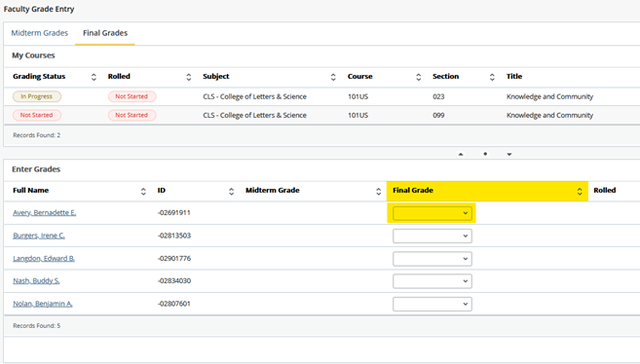Click Knowledge and Community title for section 099
The width and height of the screenshot is (640, 364).
pos(549,116)
